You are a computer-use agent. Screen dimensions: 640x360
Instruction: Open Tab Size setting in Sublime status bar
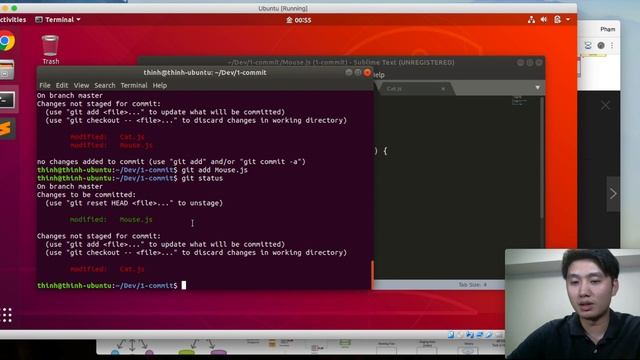click(473, 284)
